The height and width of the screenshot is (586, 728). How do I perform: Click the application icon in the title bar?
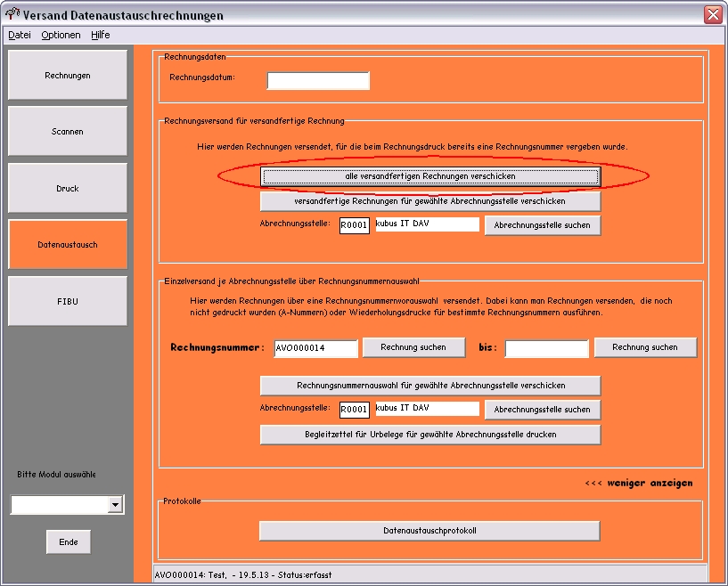[x=12, y=14]
